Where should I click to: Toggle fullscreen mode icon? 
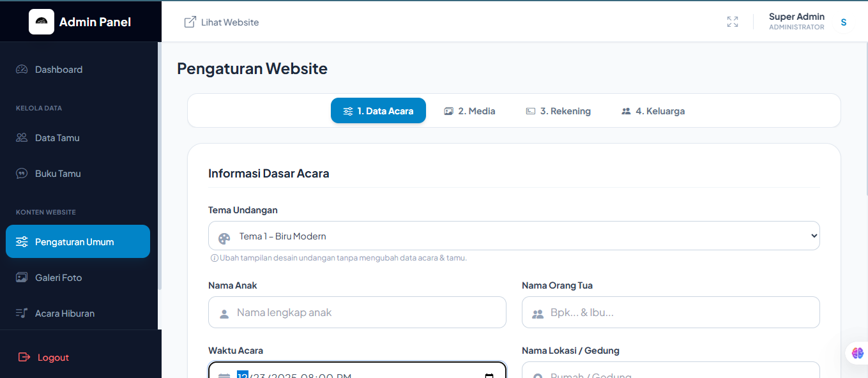[733, 22]
